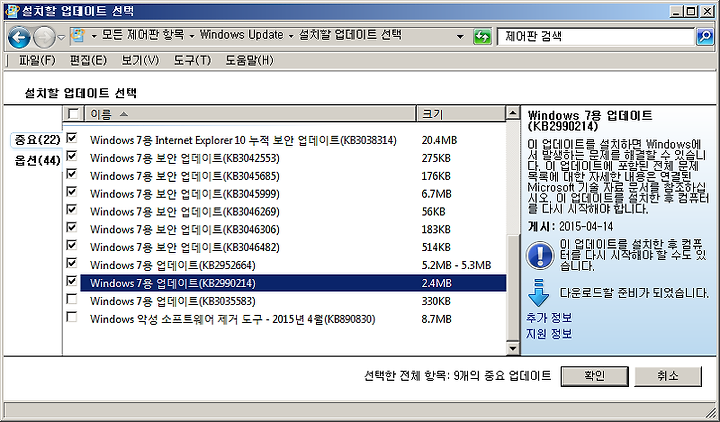
Task: Open the 파일(F) menu
Action: 37,60
